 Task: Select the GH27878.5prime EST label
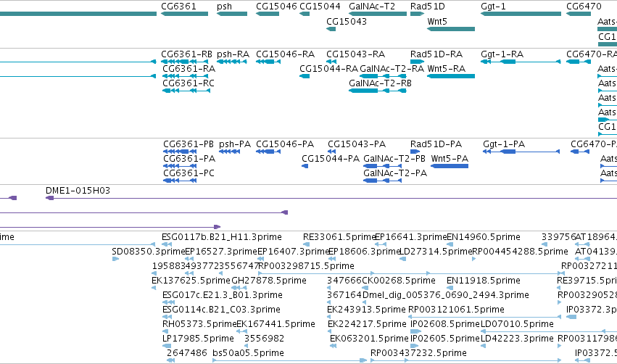269,281
